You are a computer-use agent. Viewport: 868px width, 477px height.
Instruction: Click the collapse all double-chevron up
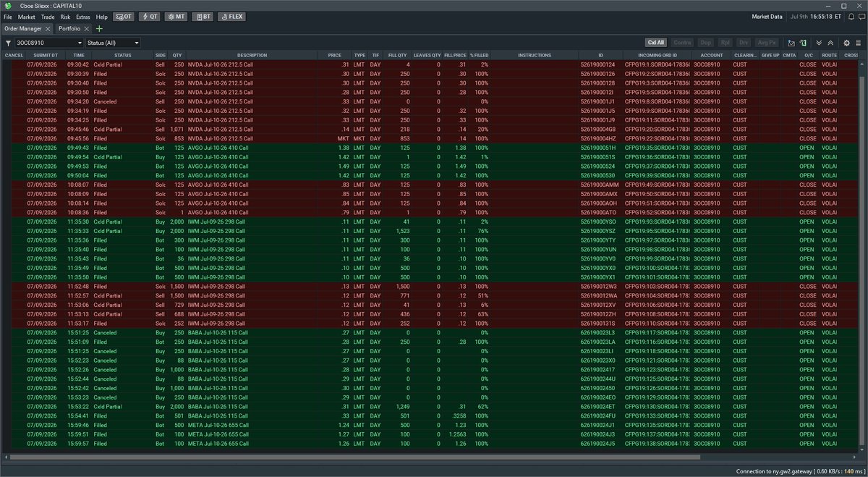pyautogui.click(x=831, y=43)
